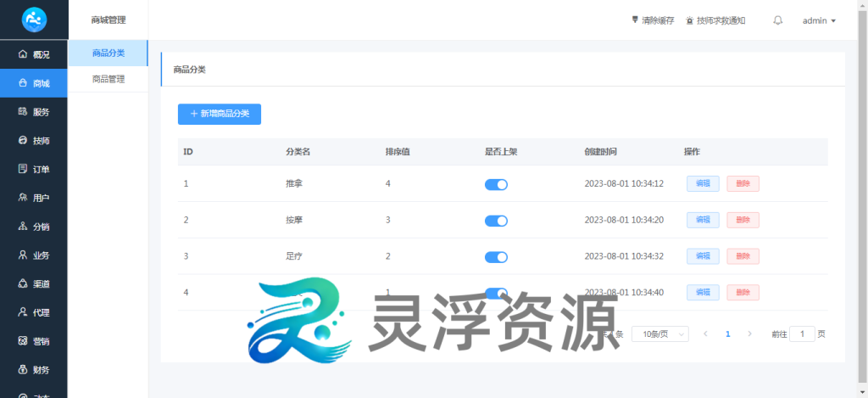The width and height of the screenshot is (868, 398).
Task: Navigate to 用户 in the sidebar
Action: pos(34,198)
